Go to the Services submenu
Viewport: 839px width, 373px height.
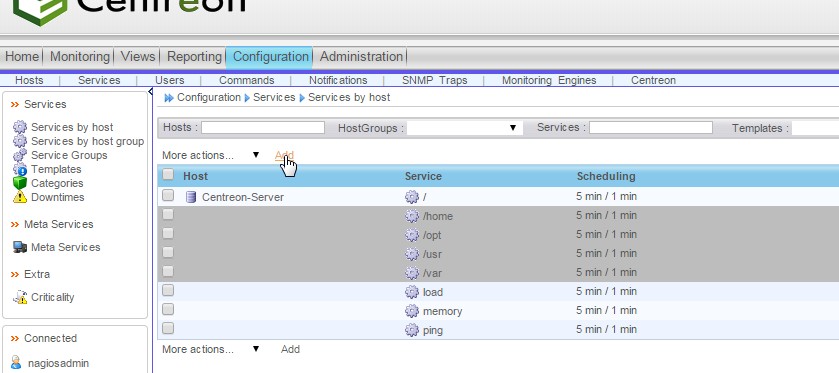pos(99,80)
